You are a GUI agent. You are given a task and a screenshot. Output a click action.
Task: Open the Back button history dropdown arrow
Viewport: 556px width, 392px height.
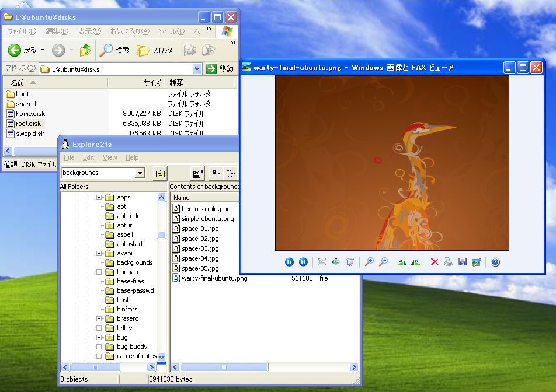(43, 50)
